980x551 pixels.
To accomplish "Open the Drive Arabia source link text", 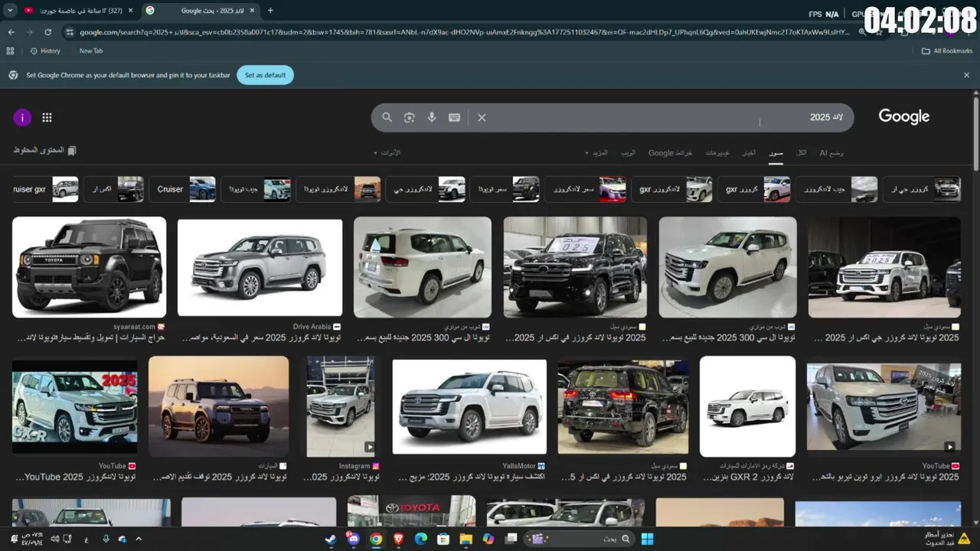I will click(312, 327).
